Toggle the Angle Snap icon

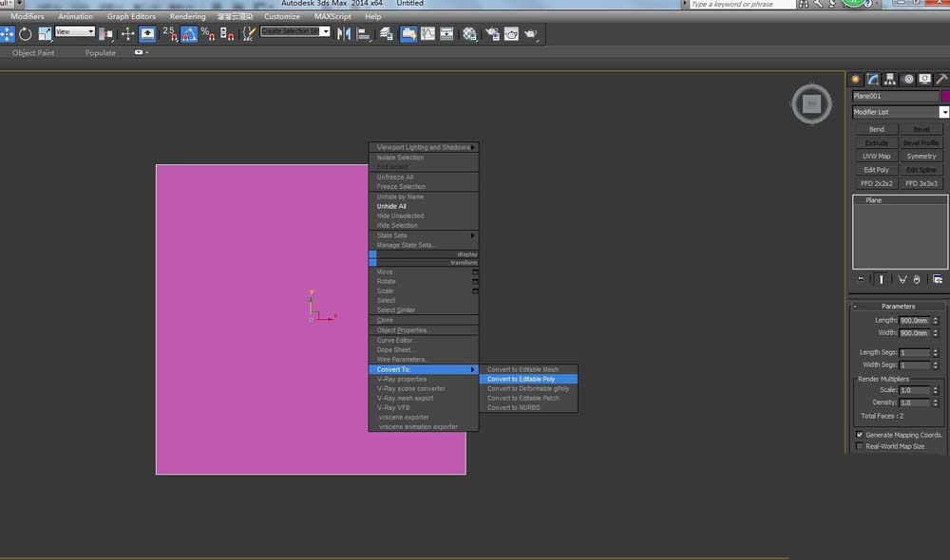pos(189,34)
